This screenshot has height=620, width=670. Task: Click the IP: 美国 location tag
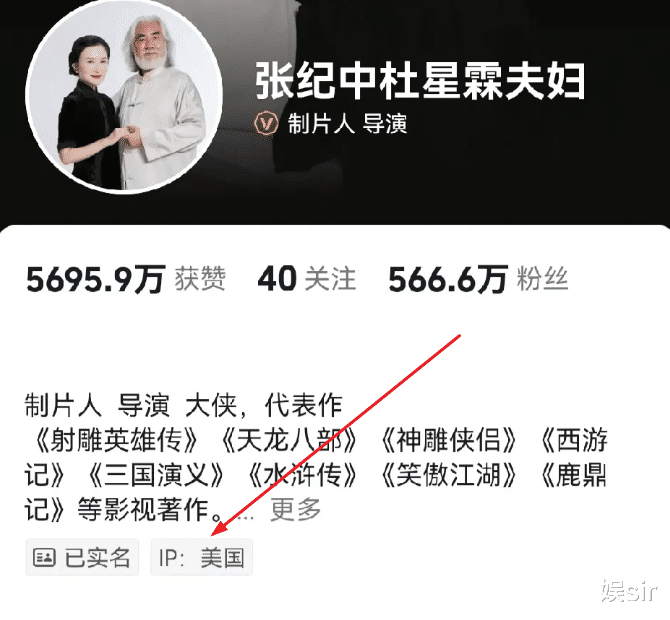[x=202, y=557]
